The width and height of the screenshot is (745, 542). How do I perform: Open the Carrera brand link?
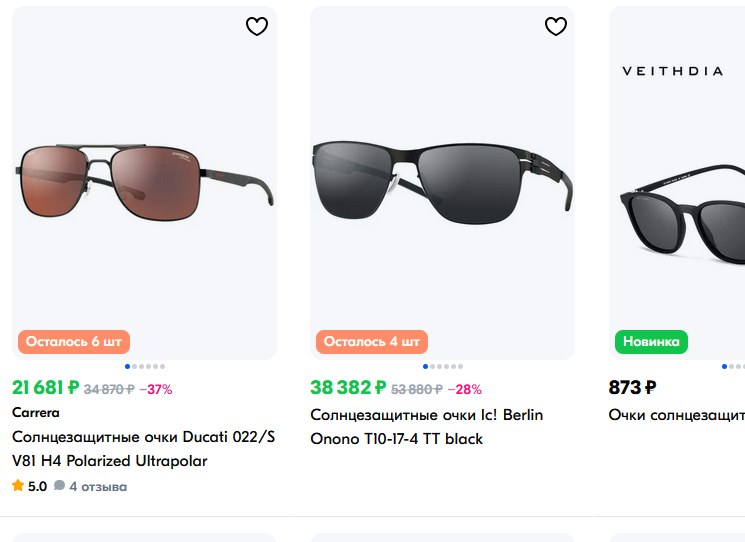[36, 412]
